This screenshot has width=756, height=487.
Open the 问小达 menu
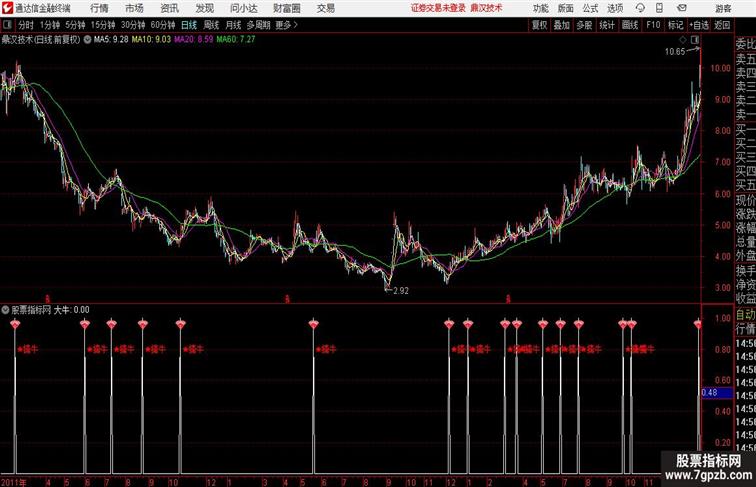(244, 8)
